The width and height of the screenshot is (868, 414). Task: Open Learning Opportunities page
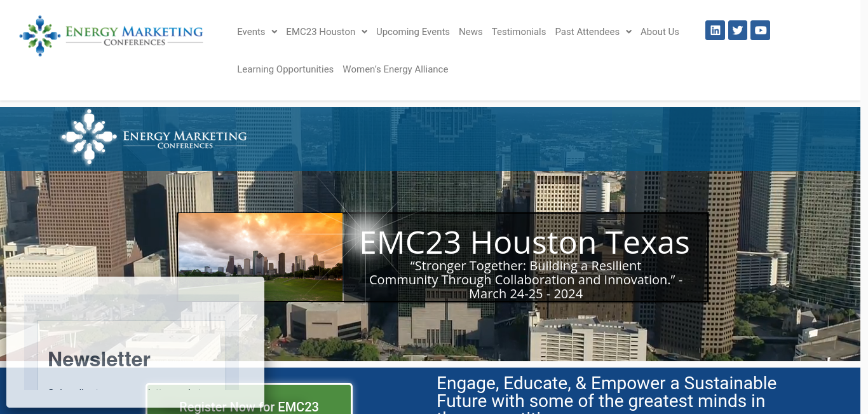coord(285,69)
